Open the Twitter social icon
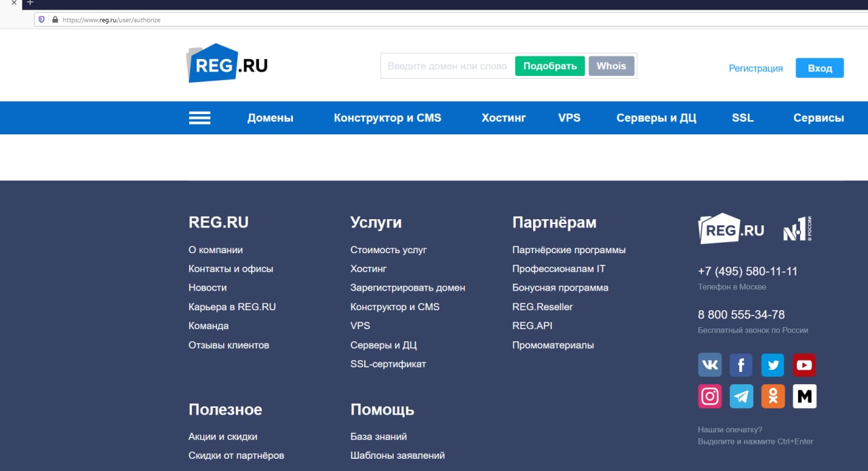Image resolution: width=868 pixels, height=471 pixels. [x=772, y=365]
